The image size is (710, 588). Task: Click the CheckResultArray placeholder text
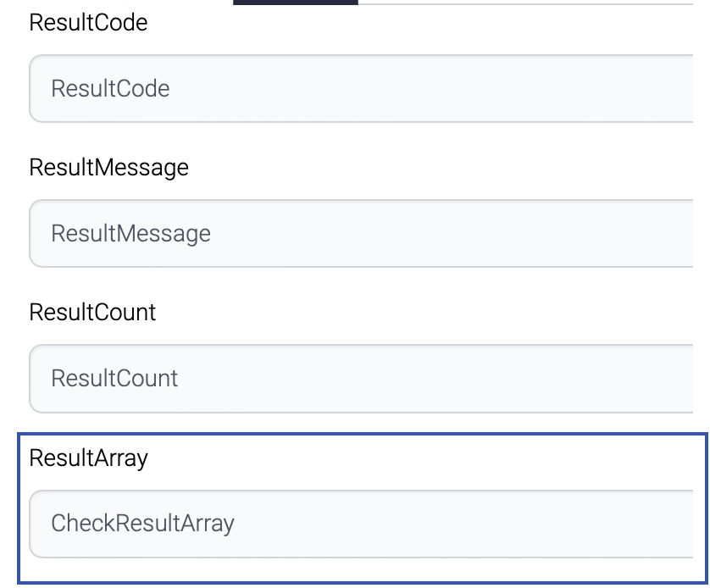coord(142,524)
